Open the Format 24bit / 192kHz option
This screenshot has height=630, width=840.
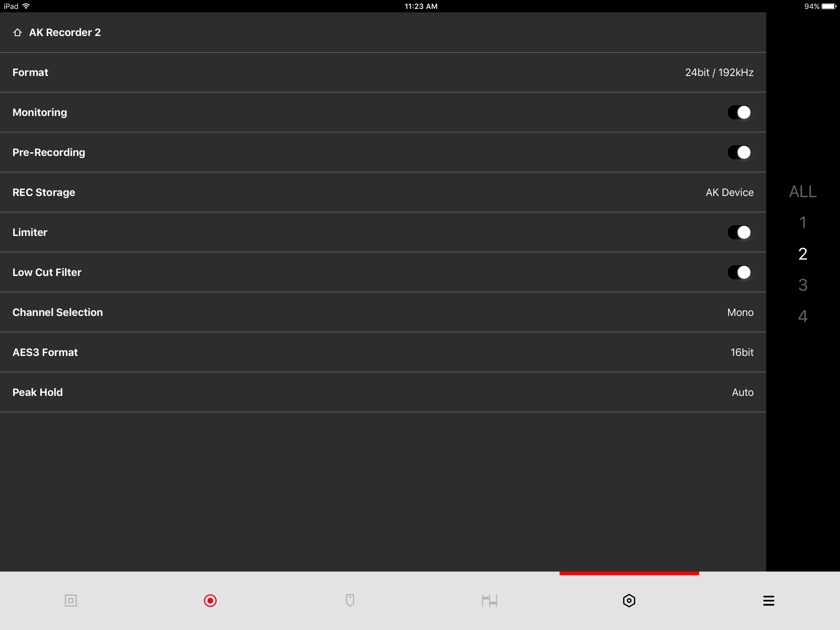(x=383, y=73)
